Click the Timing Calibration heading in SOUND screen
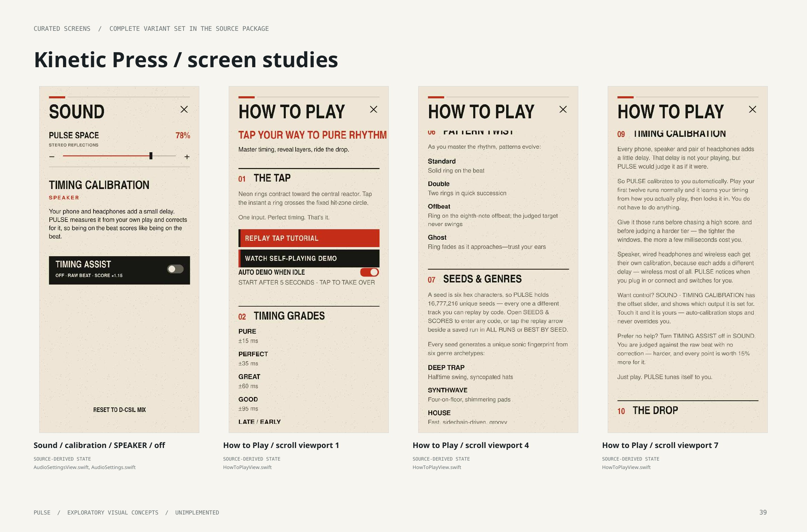807x532 pixels. (99, 185)
